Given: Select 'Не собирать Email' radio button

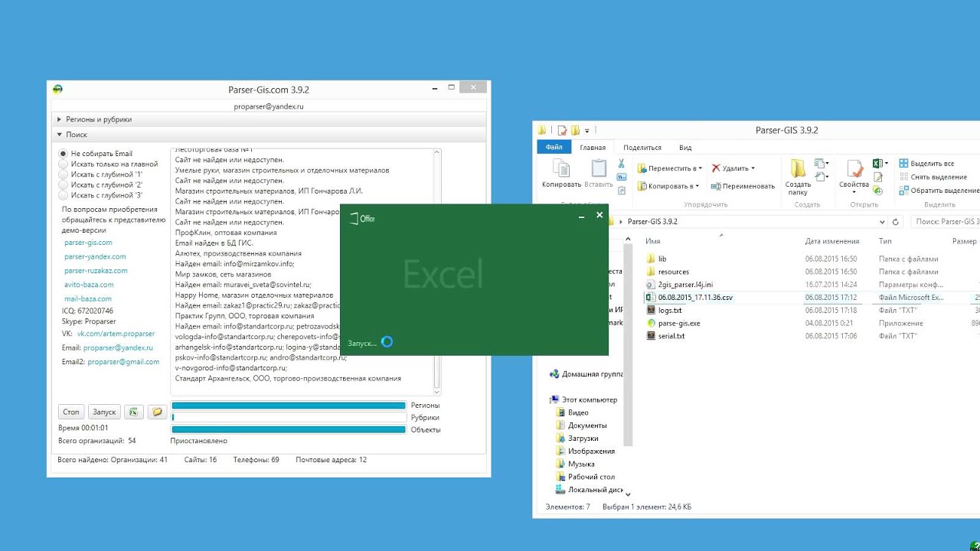Looking at the screenshot, I should click(64, 154).
